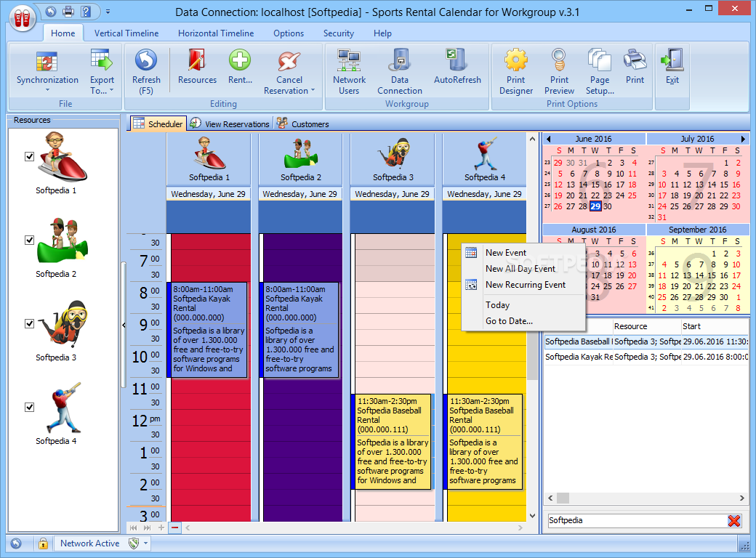Open the Resources editor
Screen dimensions: 756x558
pyautogui.click(x=197, y=68)
